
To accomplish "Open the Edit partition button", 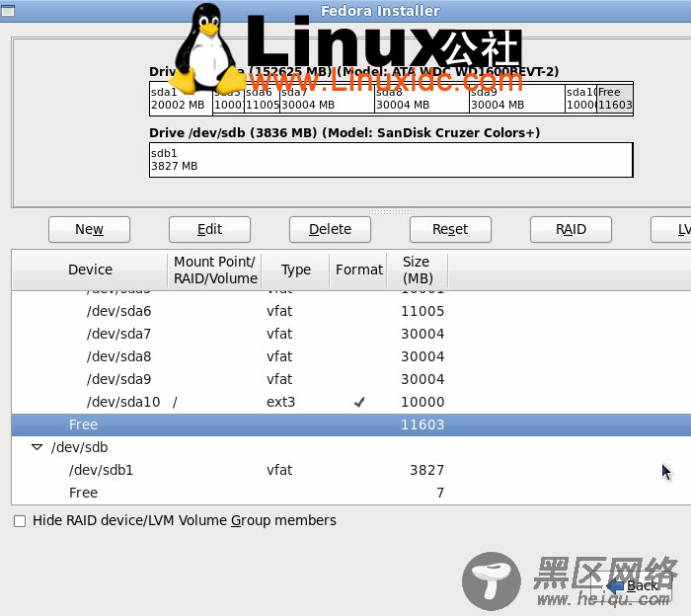I will coord(209,230).
